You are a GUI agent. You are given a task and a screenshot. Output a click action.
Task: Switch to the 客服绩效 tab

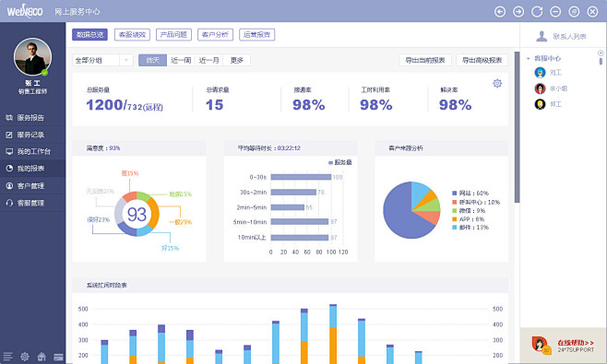click(x=132, y=34)
